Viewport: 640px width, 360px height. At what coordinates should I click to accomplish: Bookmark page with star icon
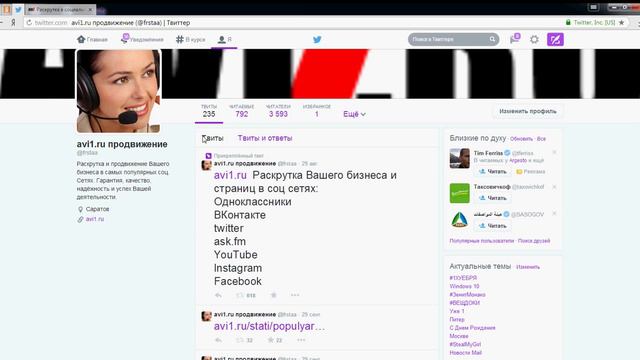pos(621,22)
